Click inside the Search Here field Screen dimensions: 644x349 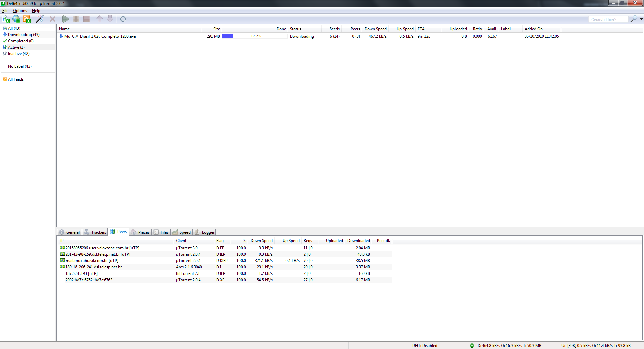click(607, 19)
